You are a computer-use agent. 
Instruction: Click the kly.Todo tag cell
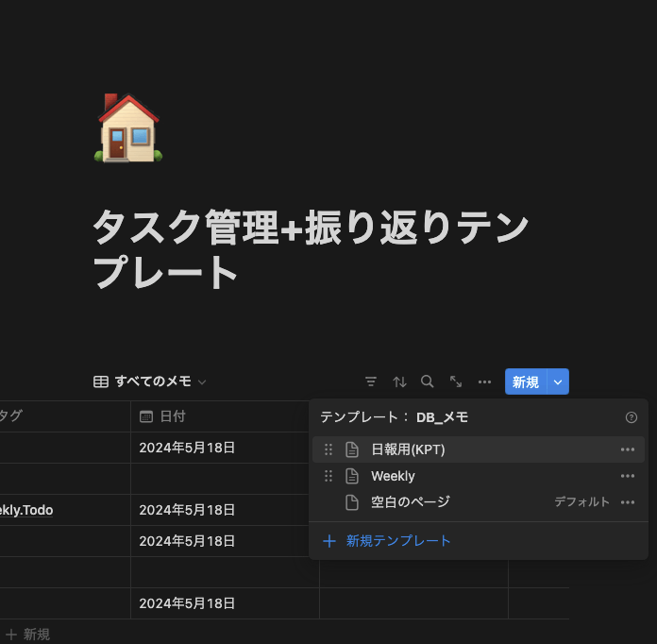tap(65, 510)
